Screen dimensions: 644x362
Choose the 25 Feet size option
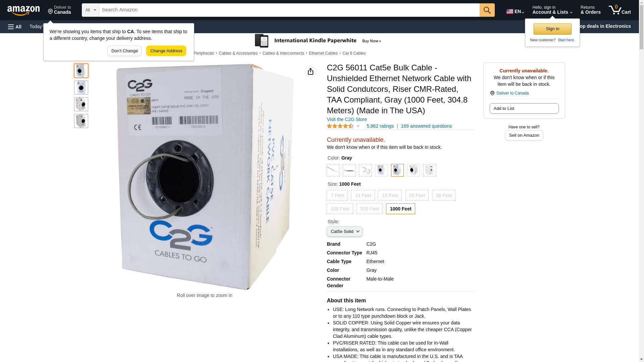coord(417,195)
